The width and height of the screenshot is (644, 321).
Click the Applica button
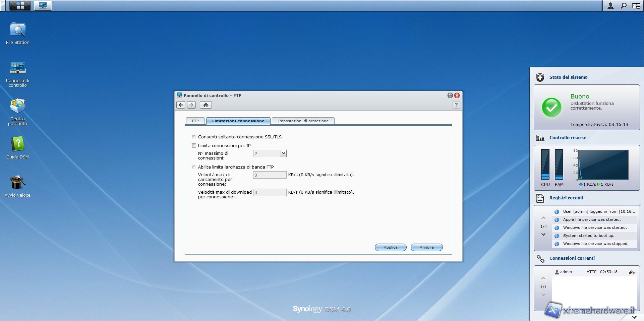pyautogui.click(x=391, y=247)
